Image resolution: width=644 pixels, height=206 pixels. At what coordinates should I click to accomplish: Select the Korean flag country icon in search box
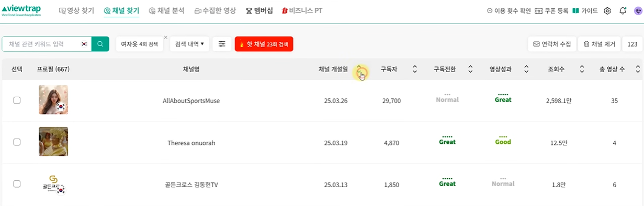84,44
